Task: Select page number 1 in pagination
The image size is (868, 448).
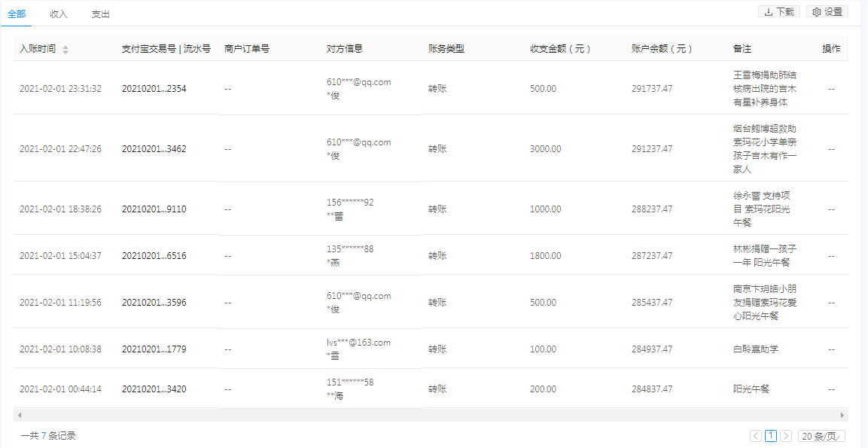Action: pos(771,435)
